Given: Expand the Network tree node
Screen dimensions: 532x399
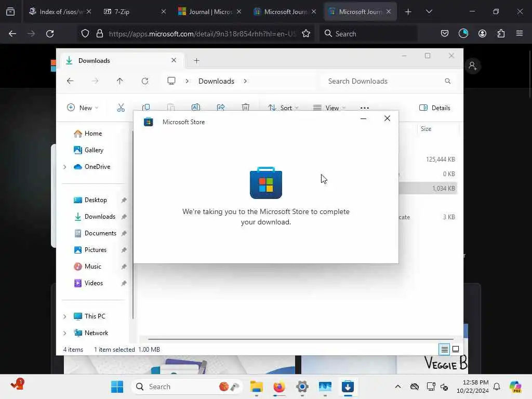Looking at the screenshot, I should click(x=64, y=333).
